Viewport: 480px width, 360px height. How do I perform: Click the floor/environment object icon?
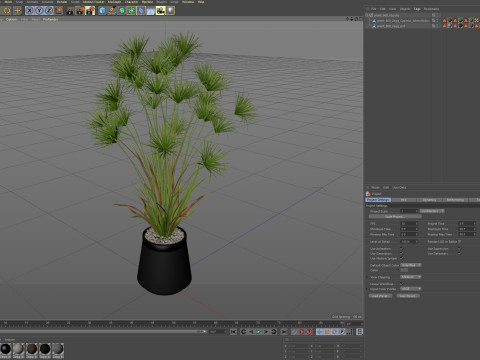click(x=151, y=11)
